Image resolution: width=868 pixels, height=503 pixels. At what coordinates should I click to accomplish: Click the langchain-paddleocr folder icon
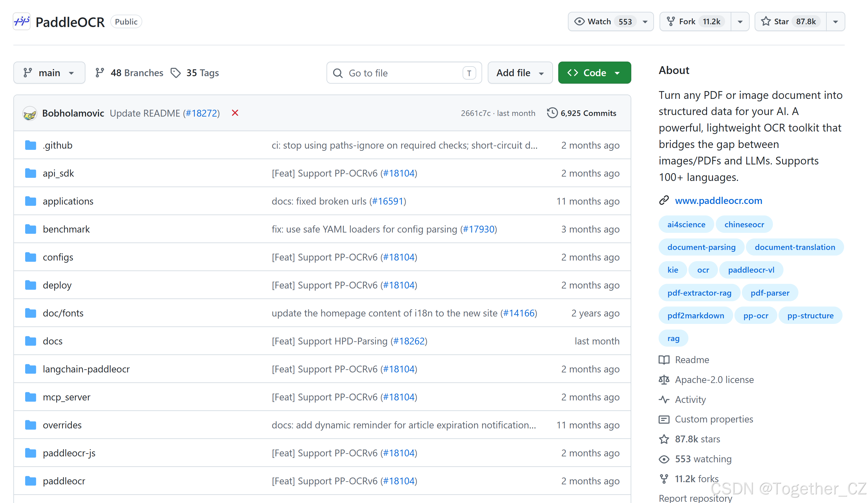click(x=31, y=369)
